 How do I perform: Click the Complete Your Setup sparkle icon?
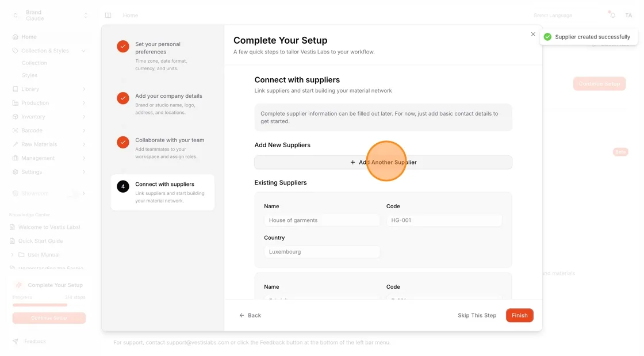pyautogui.click(x=19, y=285)
